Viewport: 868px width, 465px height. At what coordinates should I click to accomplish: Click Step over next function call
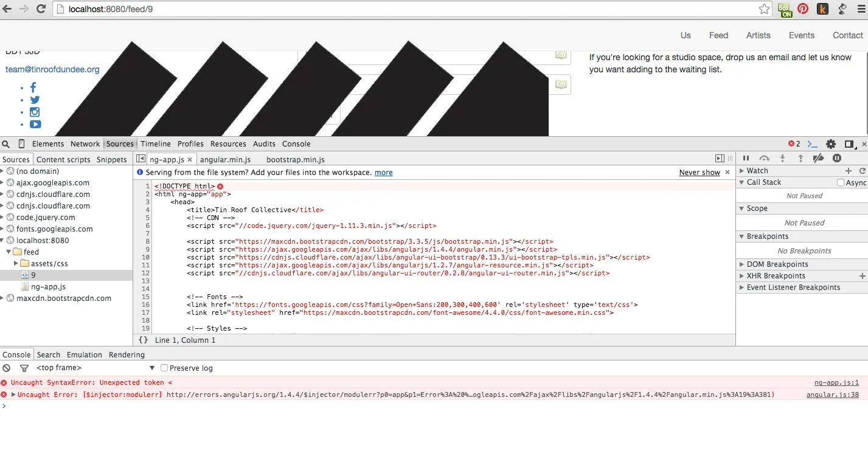pos(765,159)
